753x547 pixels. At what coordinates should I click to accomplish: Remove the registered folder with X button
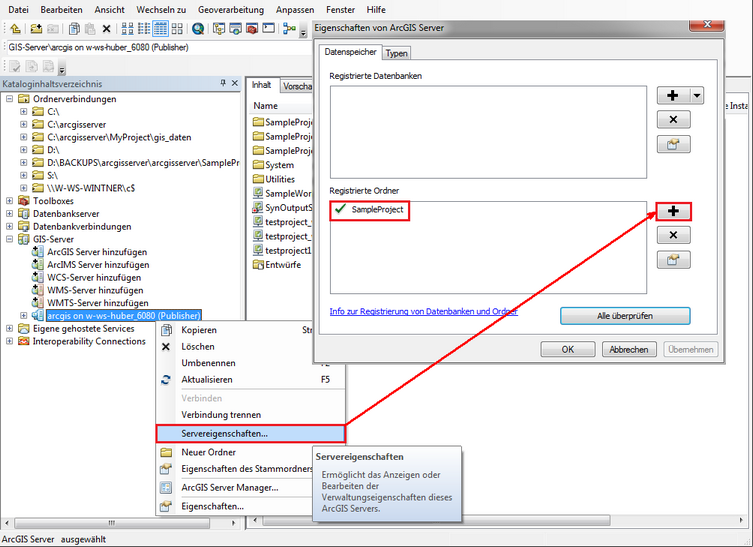673,235
